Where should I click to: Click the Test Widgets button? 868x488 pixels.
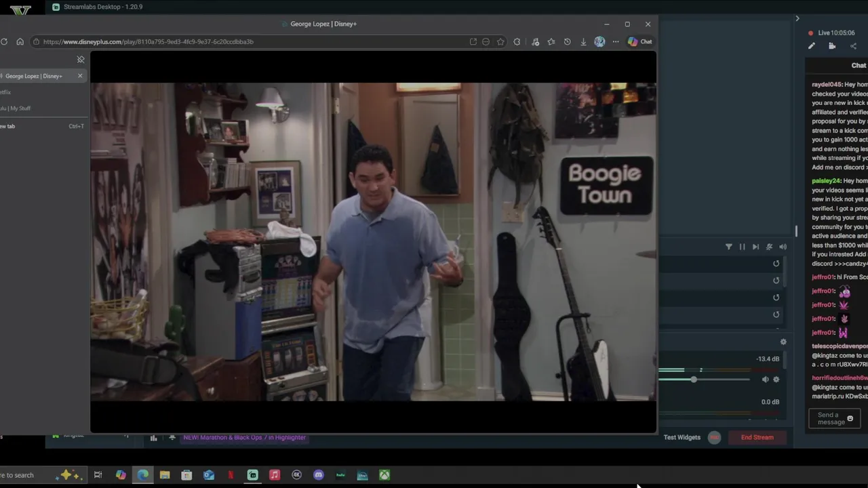click(682, 437)
